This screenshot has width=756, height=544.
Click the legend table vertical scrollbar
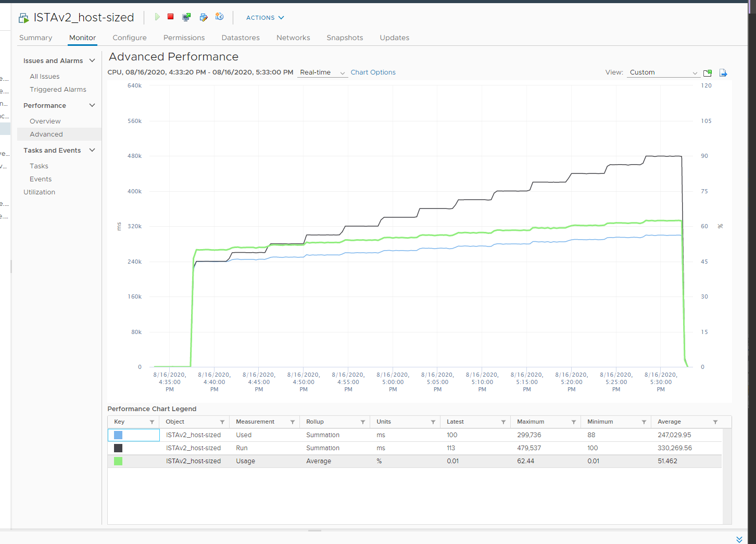(x=727, y=476)
